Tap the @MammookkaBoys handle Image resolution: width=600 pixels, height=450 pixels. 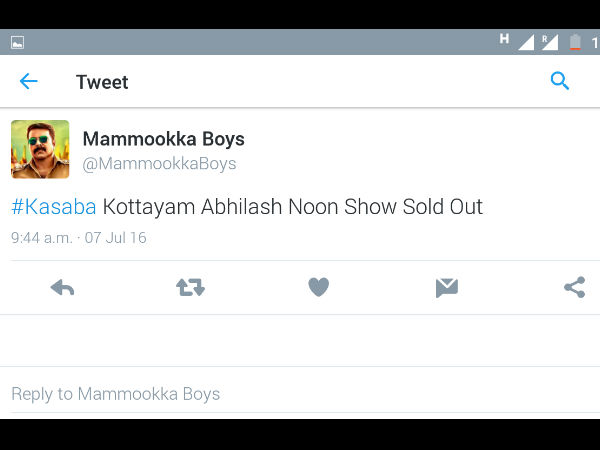pos(159,163)
